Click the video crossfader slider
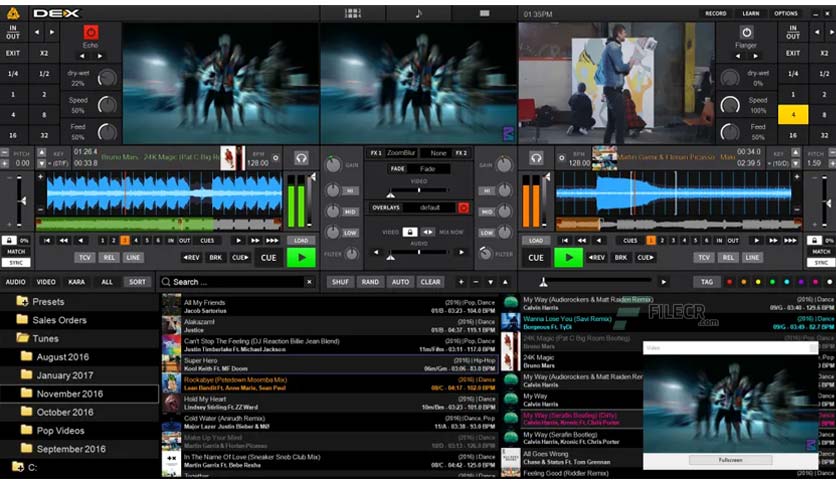This screenshot has width=836, height=484. [x=419, y=192]
